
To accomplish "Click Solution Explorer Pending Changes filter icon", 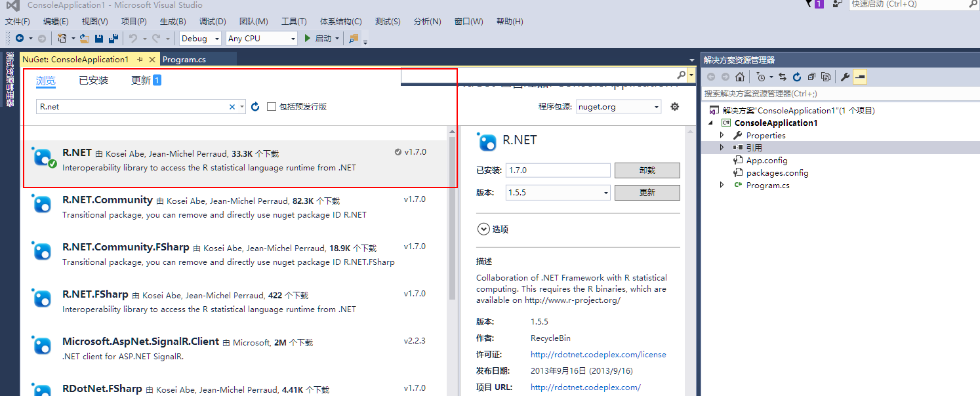I will pos(760,77).
